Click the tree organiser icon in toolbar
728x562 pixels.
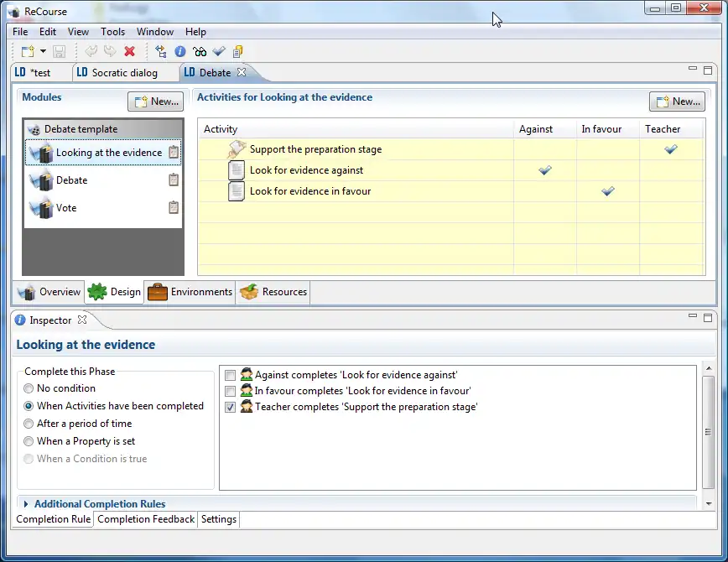161,52
